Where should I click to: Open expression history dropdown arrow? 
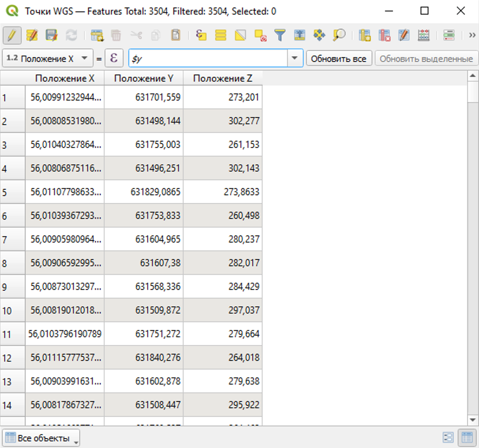(295, 58)
